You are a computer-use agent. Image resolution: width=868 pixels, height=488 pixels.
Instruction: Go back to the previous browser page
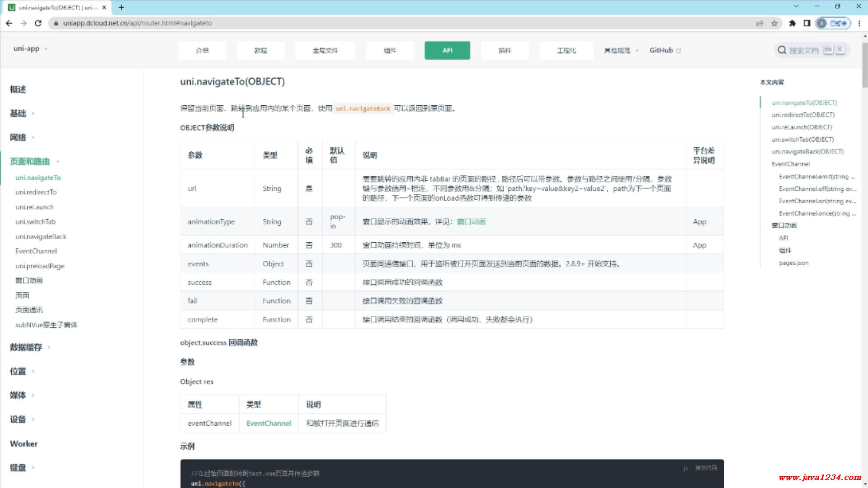click(9, 23)
